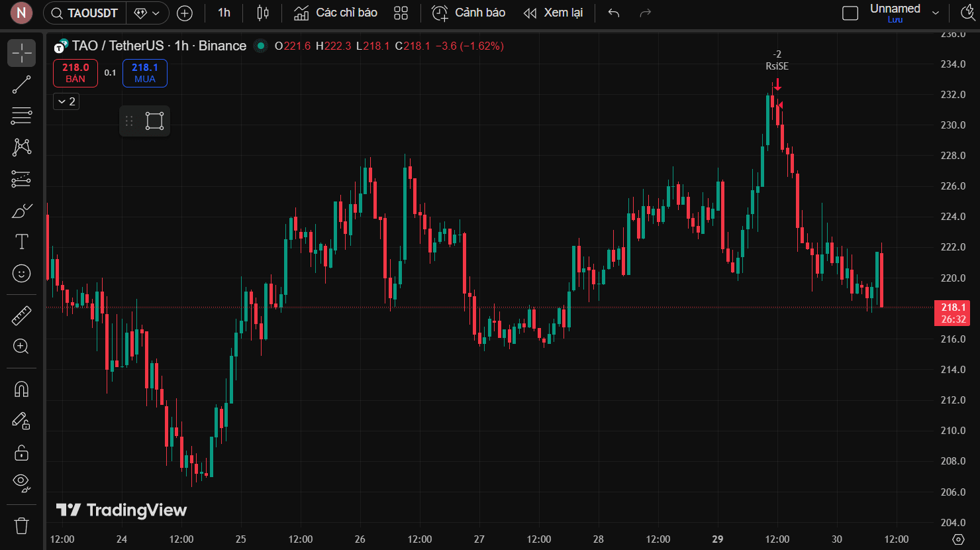Image resolution: width=980 pixels, height=550 pixels.
Task: Toggle stay in drawing mode pencil-lock
Action: coord(21,421)
